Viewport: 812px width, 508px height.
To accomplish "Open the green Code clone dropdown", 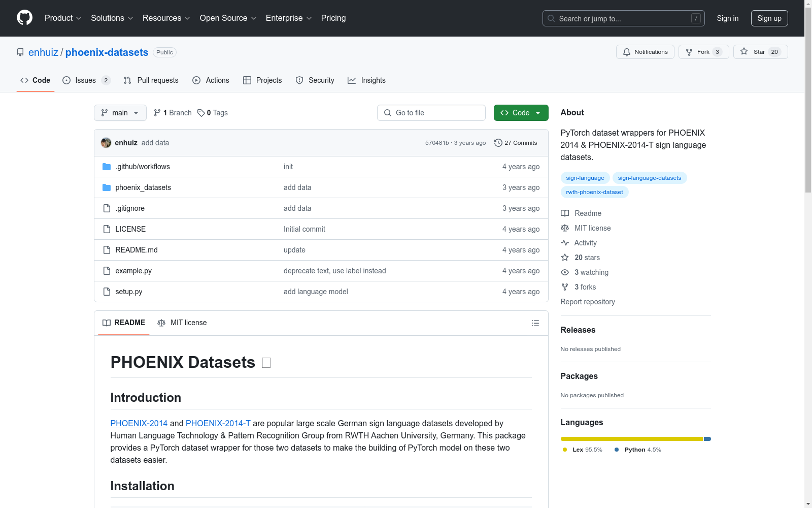I will click(x=521, y=113).
